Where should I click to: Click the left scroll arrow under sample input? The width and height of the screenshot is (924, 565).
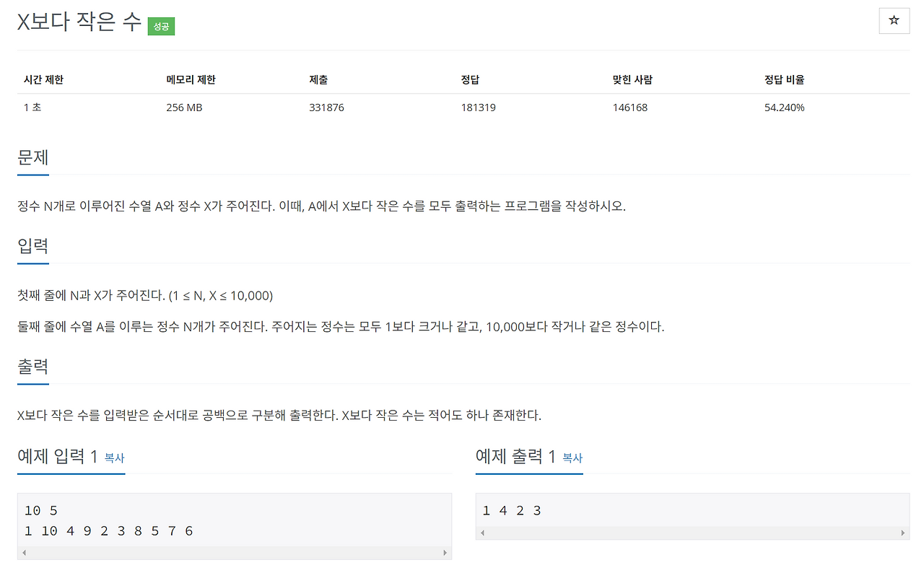(23, 553)
